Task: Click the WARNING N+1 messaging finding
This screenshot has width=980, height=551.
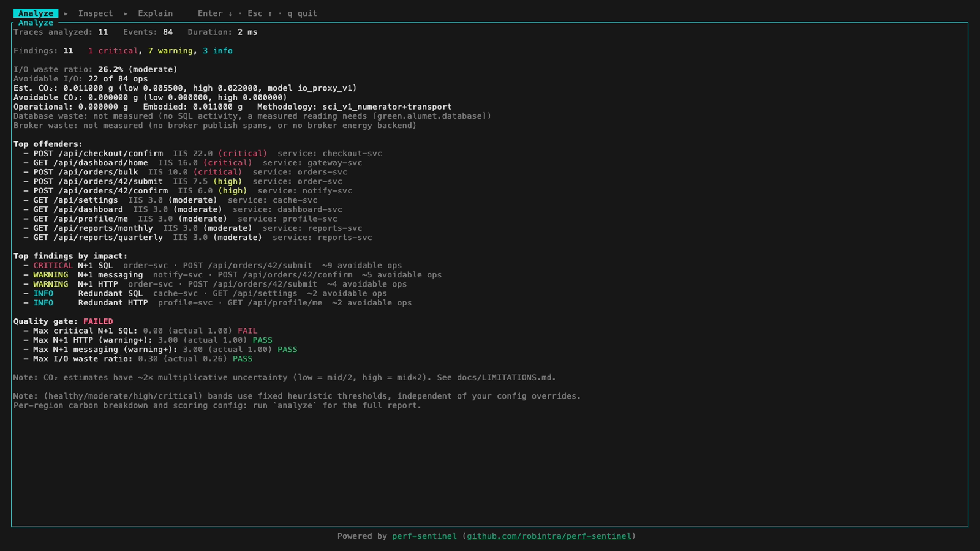Action: pyautogui.click(x=233, y=275)
